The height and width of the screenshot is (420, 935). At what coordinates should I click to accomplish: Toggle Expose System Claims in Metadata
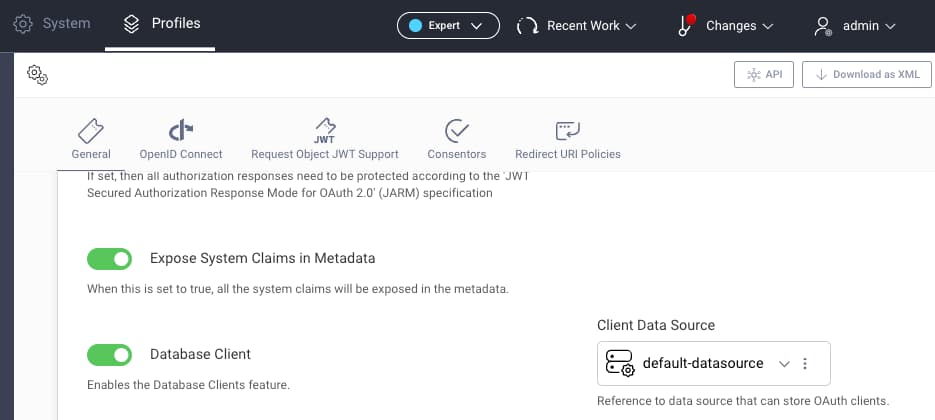click(109, 259)
